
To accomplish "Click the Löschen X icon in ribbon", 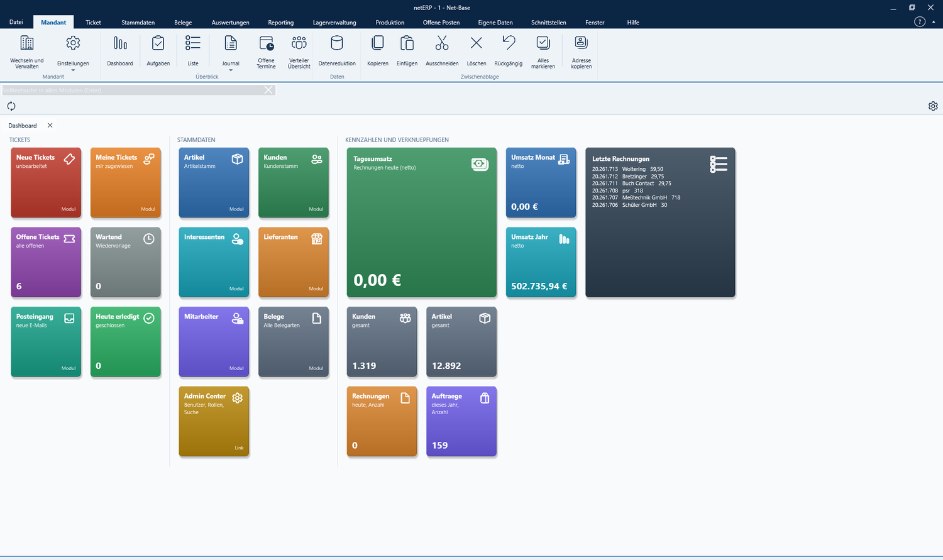I will (x=477, y=43).
